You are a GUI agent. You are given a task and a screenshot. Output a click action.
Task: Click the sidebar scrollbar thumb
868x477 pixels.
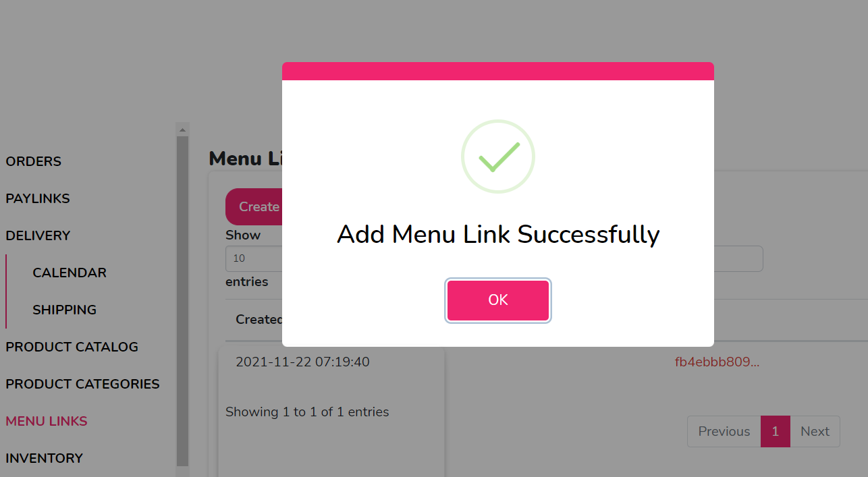coord(182,301)
